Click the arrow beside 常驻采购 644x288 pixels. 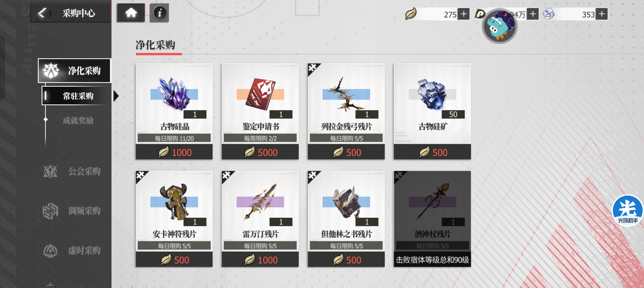116,96
